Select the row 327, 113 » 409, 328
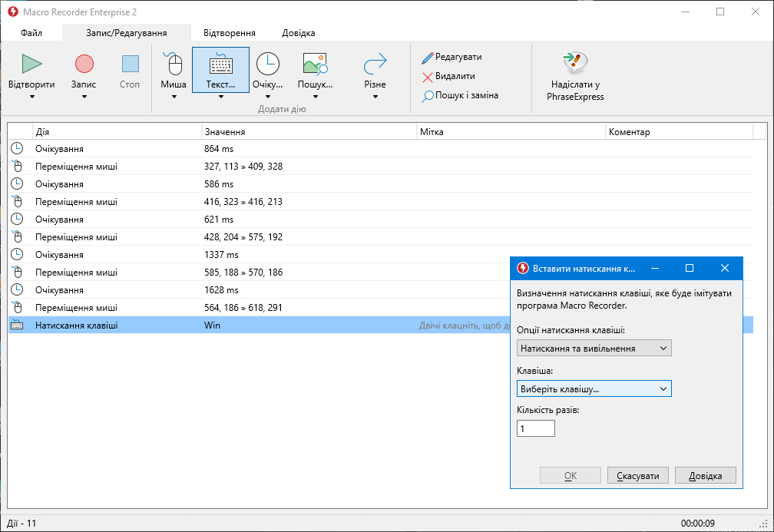This screenshot has height=532, width=774. click(x=381, y=167)
